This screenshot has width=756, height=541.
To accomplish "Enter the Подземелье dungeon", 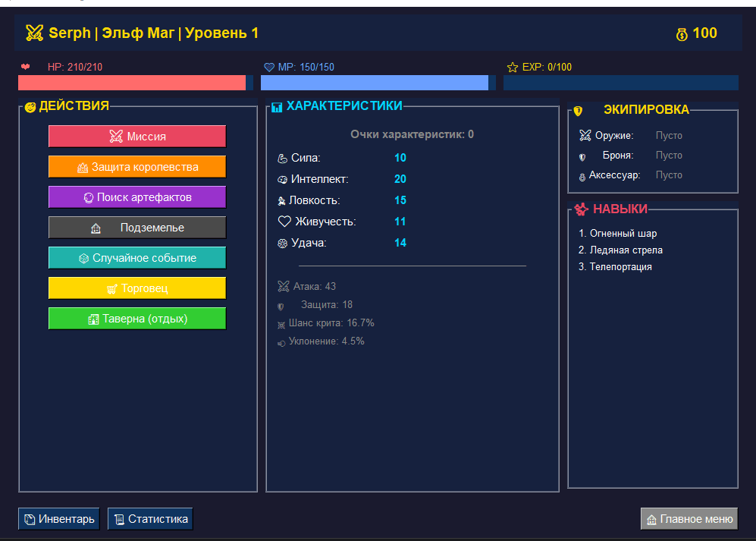I will pos(136,228).
